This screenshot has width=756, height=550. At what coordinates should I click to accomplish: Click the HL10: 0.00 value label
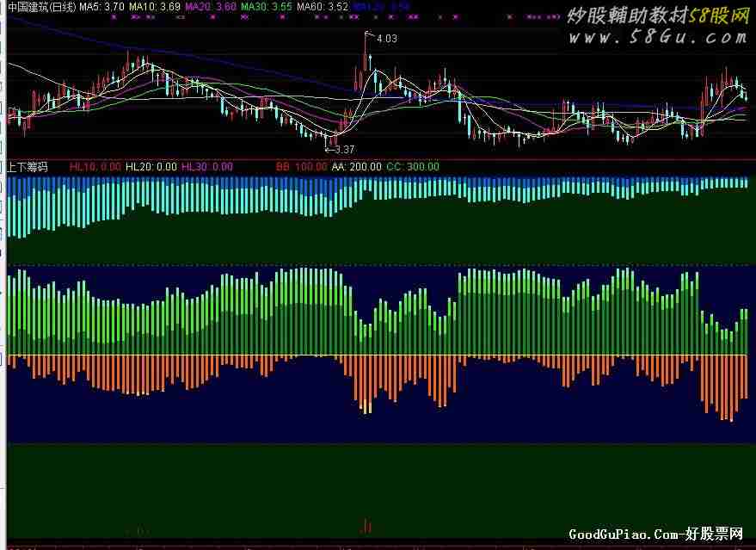click(95, 167)
